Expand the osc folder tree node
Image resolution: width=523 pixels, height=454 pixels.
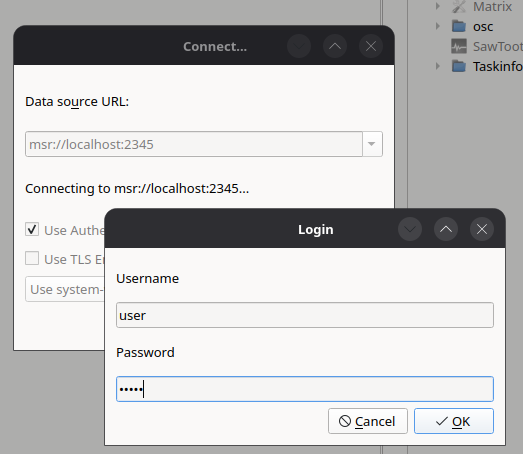[438, 26]
